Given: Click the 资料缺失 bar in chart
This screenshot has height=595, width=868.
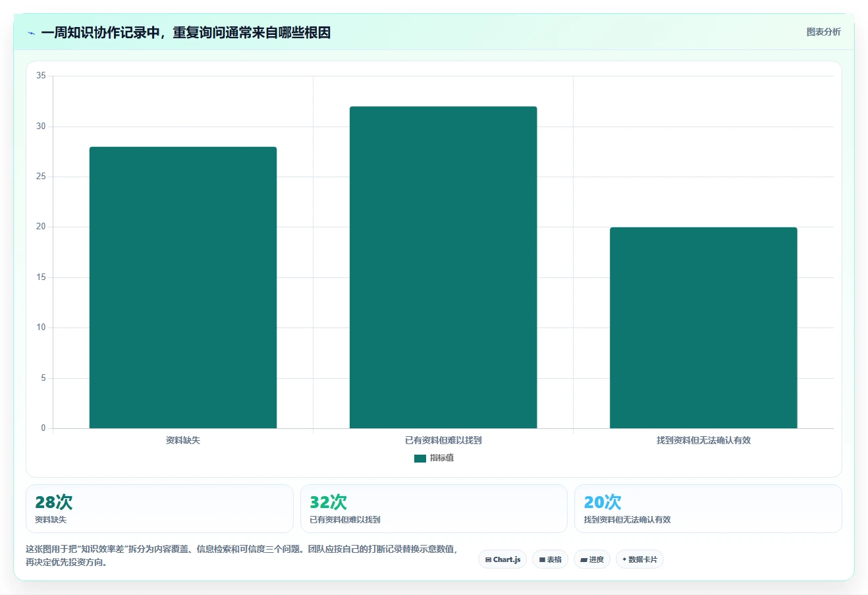Looking at the screenshot, I should [x=183, y=287].
